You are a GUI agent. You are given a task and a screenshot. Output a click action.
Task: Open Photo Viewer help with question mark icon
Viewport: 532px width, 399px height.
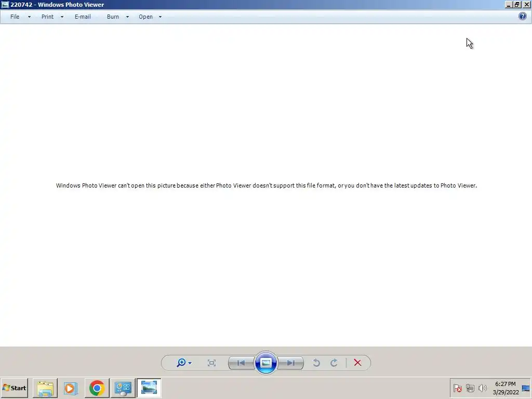click(x=523, y=16)
